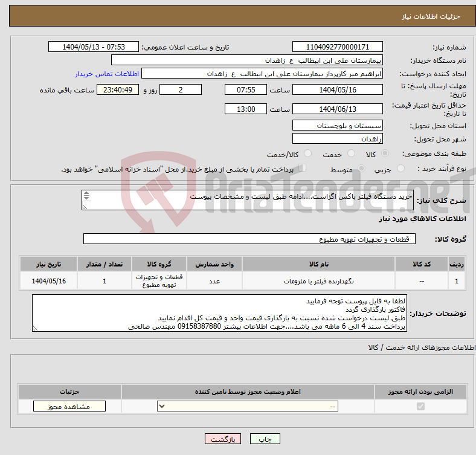Select the متوسط purchase type radio
This screenshot has height=455, width=476.
click(x=362, y=168)
